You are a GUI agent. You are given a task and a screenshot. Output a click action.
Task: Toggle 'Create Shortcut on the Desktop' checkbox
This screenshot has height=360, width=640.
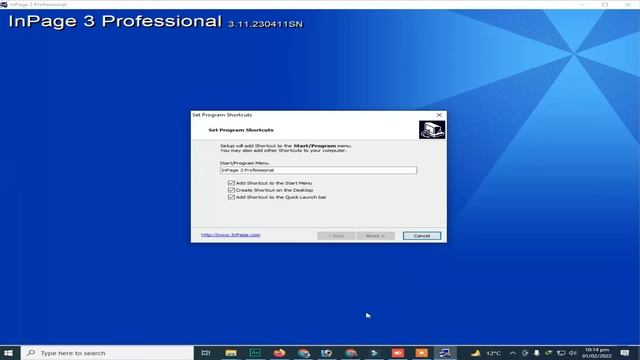(231, 190)
